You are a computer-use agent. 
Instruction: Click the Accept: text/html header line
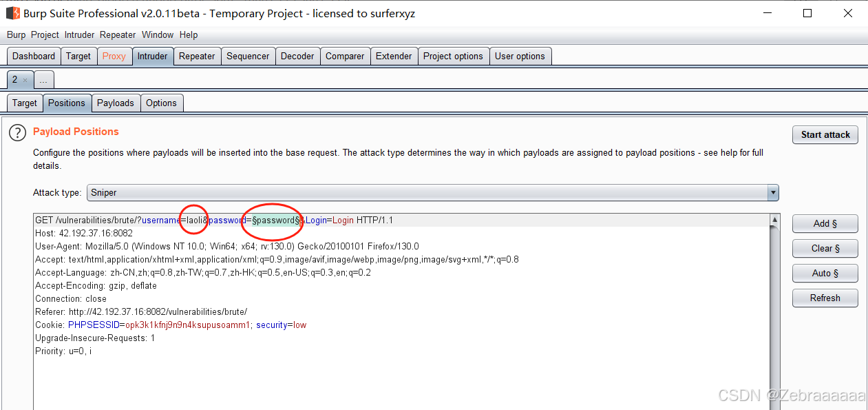pos(277,260)
